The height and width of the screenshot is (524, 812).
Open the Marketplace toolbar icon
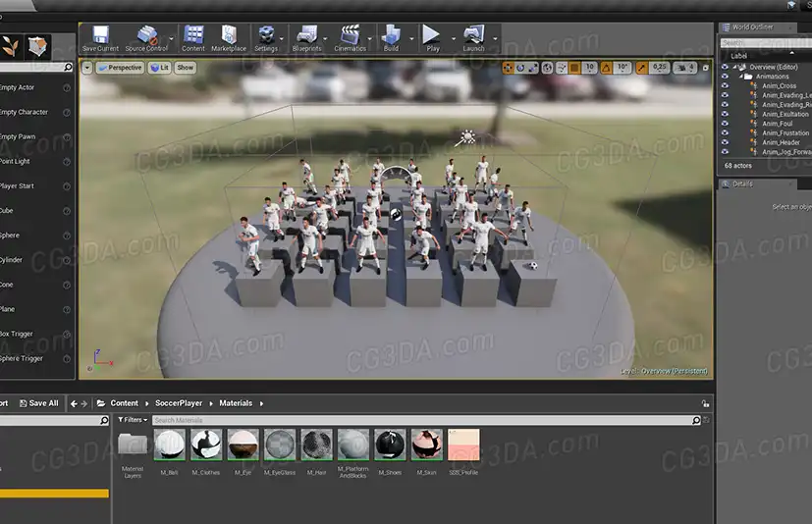229,38
